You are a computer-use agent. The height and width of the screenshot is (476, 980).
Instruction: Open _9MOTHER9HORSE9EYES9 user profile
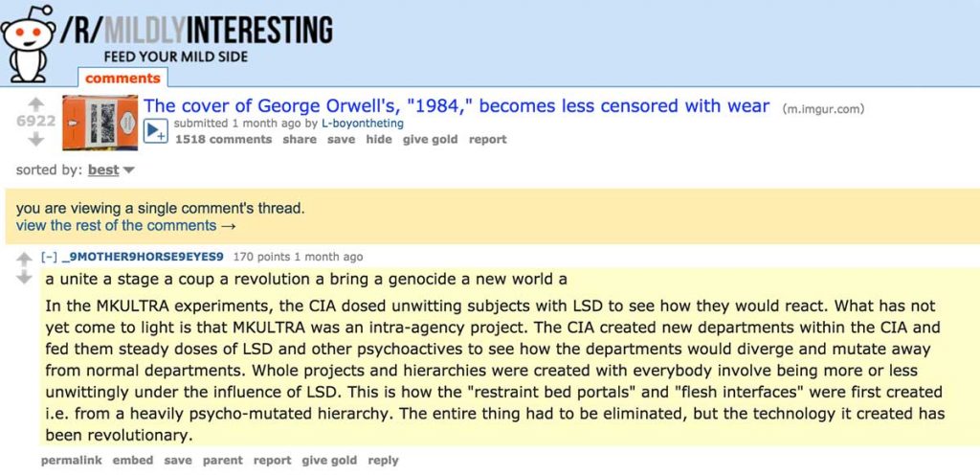[x=142, y=257]
